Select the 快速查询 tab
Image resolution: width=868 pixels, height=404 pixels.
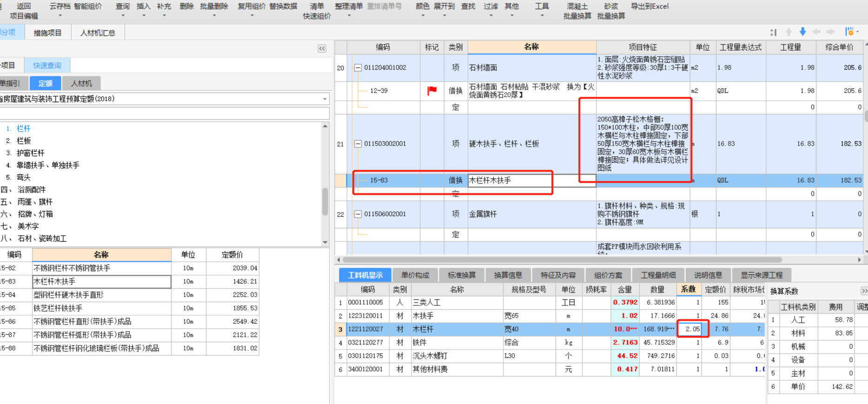click(x=47, y=65)
